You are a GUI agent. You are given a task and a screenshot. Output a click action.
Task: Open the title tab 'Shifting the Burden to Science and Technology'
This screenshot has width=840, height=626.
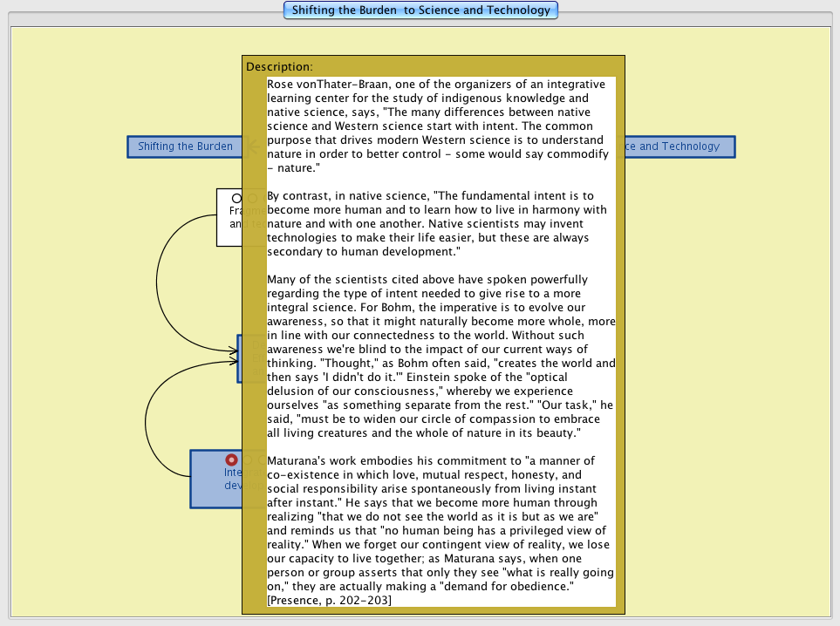pos(420,10)
